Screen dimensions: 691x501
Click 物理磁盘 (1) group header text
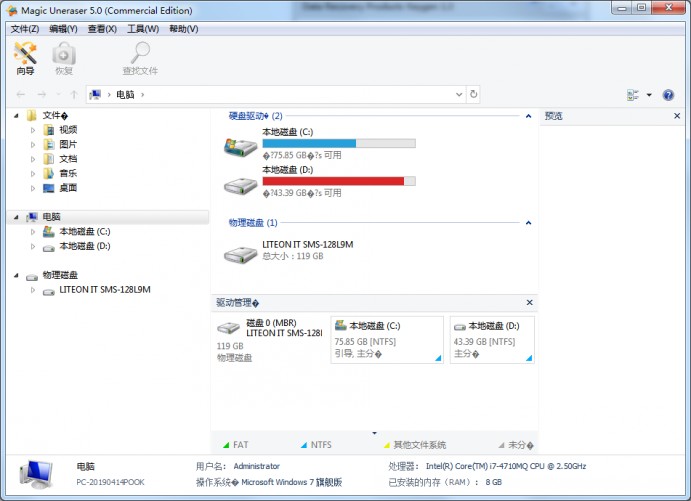(x=253, y=223)
